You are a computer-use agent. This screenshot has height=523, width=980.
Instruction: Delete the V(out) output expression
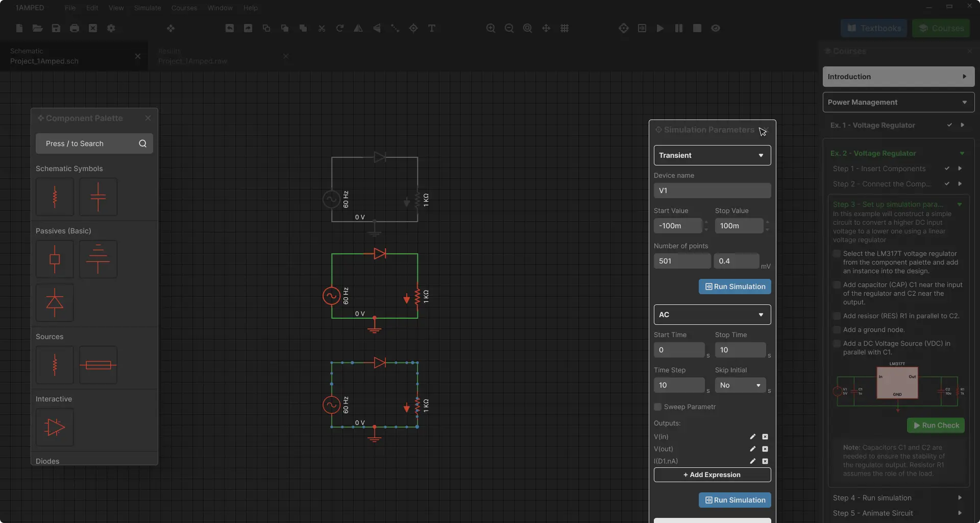765,449
